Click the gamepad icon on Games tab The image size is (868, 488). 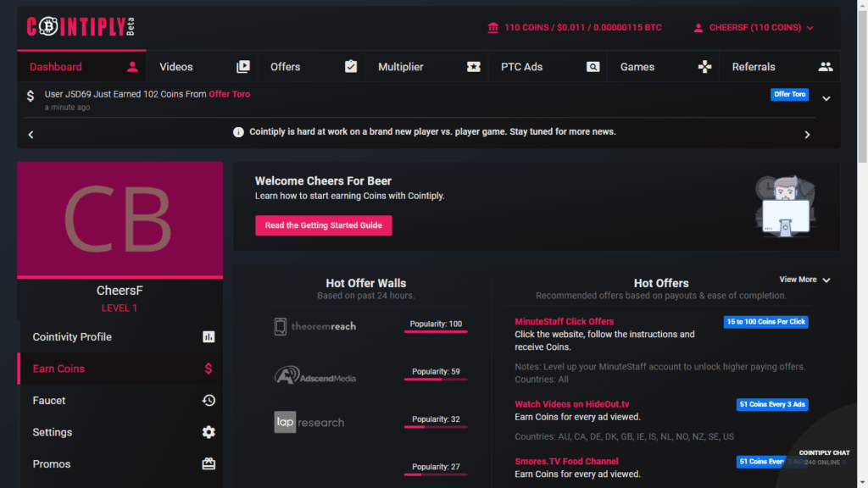click(x=704, y=67)
